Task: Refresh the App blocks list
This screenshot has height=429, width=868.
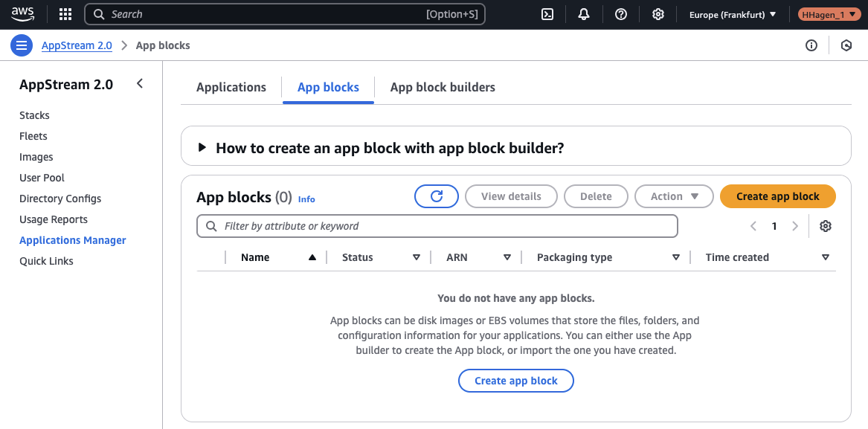Action: click(x=437, y=196)
